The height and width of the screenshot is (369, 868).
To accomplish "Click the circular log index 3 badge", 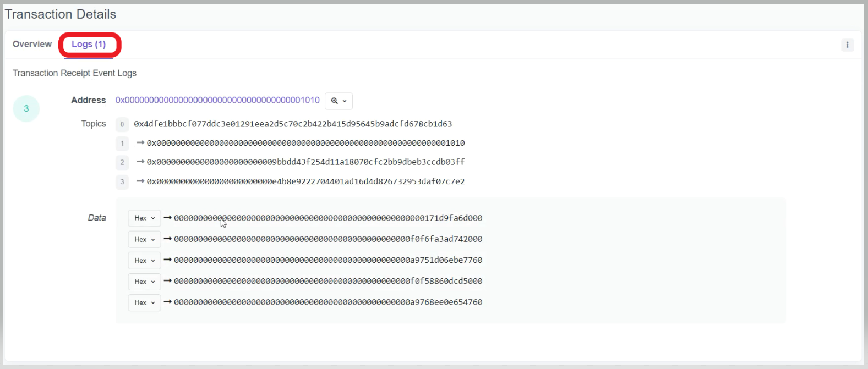I will pos(26,109).
